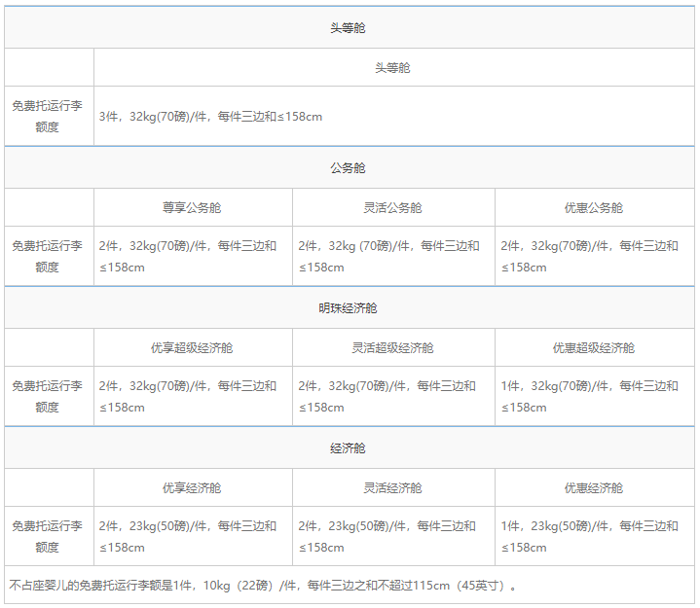This screenshot has height=608, width=700.
Task: Click the infant baggage allowance footnote text
Action: (x=263, y=586)
